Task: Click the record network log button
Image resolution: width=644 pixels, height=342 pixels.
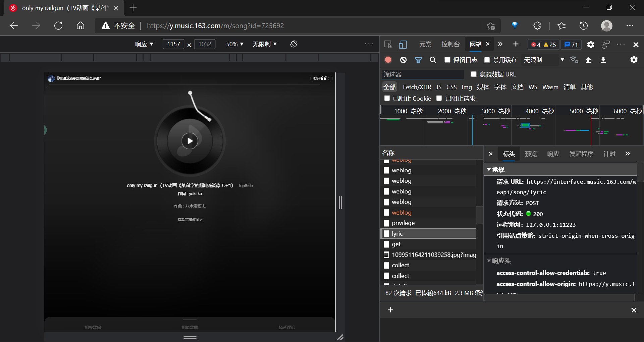Action: [388, 60]
